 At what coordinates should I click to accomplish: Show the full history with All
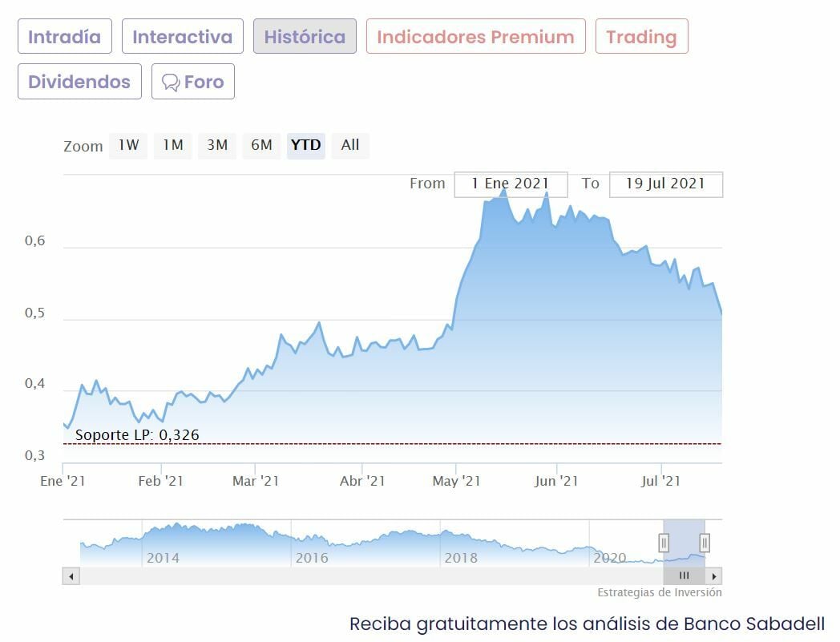tap(350, 145)
